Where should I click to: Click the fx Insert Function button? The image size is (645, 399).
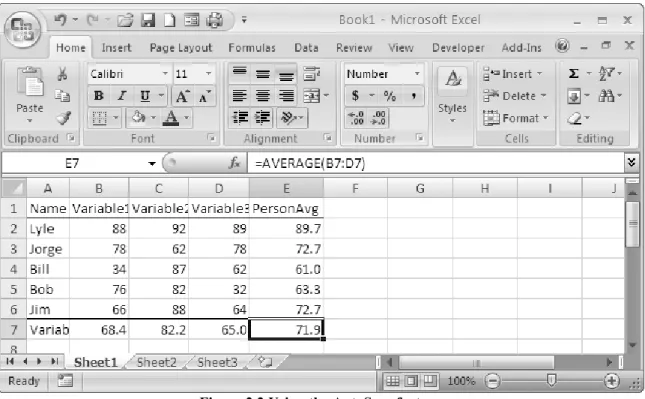(234, 163)
